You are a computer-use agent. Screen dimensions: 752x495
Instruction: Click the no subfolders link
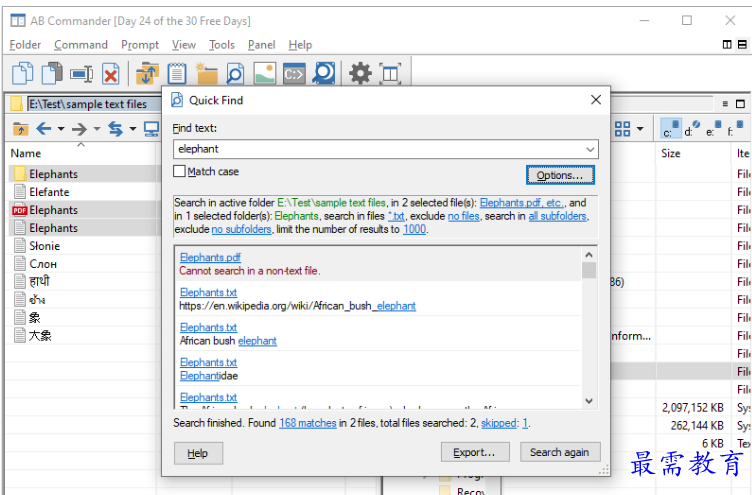[x=241, y=229]
